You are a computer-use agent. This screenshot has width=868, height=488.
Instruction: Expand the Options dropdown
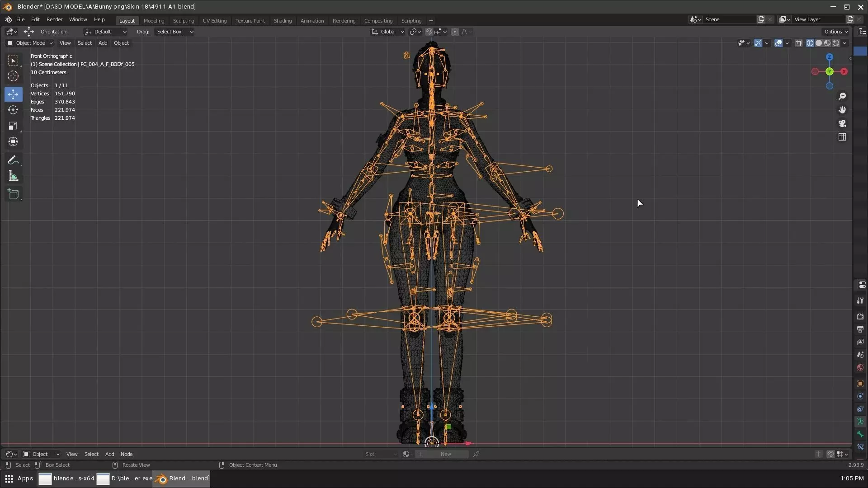tap(835, 32)
